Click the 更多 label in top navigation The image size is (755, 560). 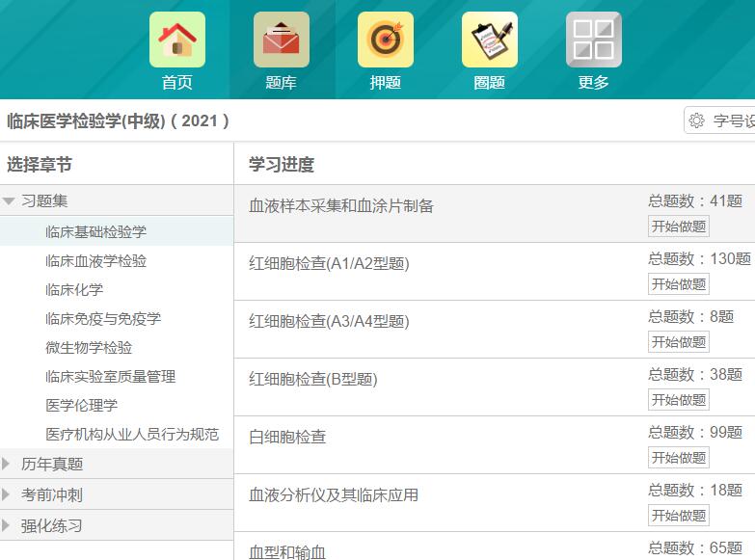[x=594, y=82]
